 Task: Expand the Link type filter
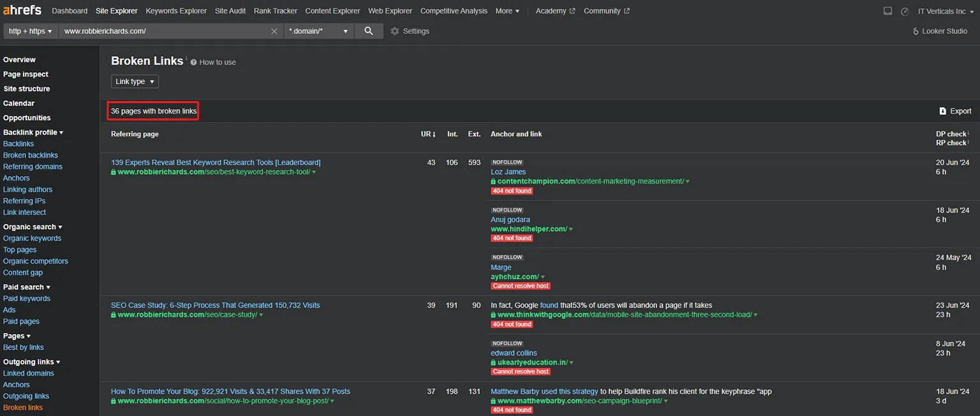coord(135,82)
